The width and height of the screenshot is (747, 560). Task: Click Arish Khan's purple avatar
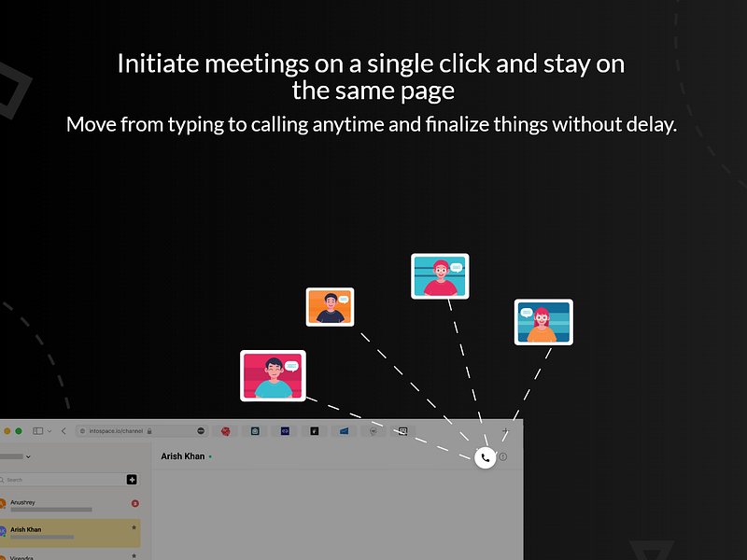[2, 531]
